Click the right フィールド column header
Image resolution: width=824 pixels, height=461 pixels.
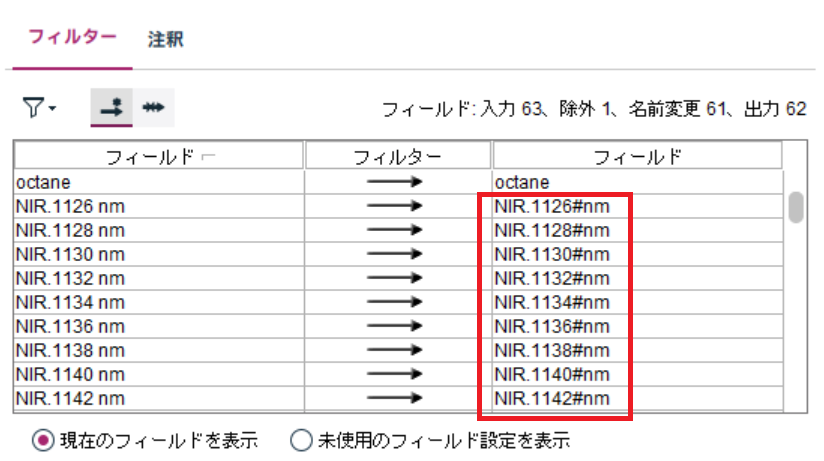[637, 156]
